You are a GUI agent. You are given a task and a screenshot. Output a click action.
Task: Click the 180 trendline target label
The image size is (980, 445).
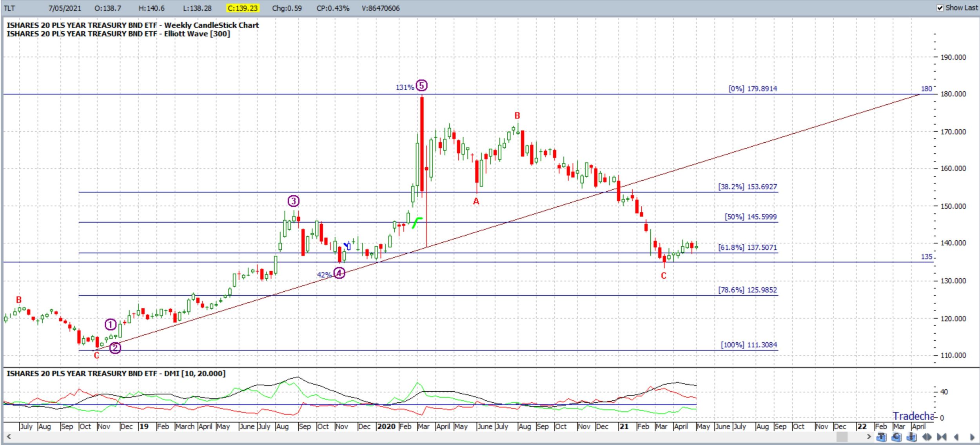[927, 89]
